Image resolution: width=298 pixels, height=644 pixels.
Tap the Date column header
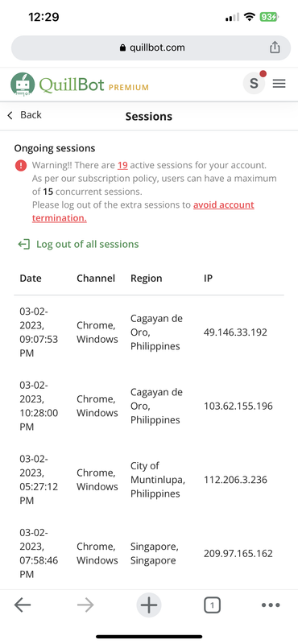pos(31,279)
